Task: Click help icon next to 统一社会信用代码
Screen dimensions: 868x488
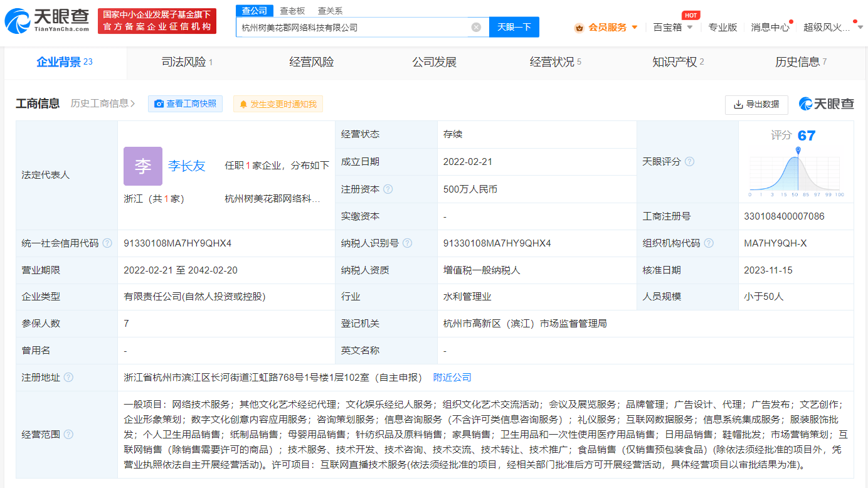Action: tap(107, 243)
